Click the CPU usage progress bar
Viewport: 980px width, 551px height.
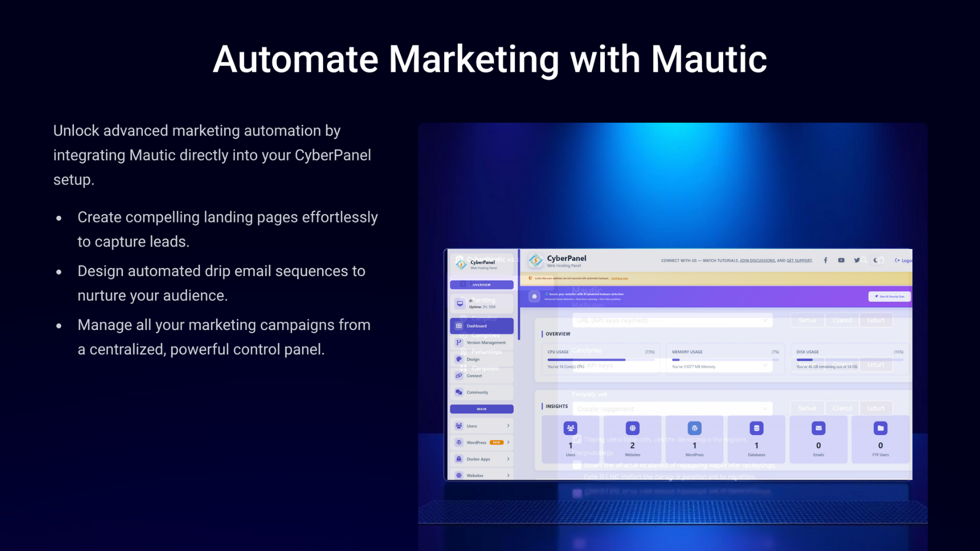click(601, 360)
